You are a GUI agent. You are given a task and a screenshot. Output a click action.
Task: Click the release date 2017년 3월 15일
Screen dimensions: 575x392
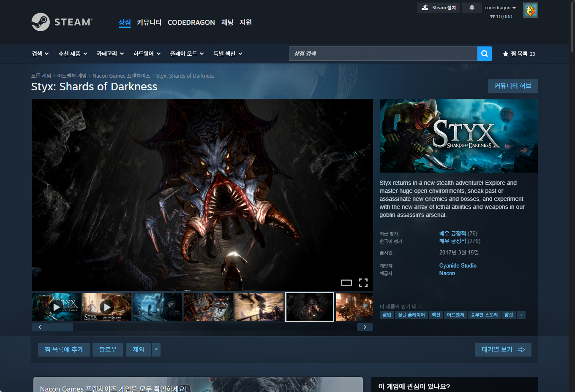(x=459, y=252)
